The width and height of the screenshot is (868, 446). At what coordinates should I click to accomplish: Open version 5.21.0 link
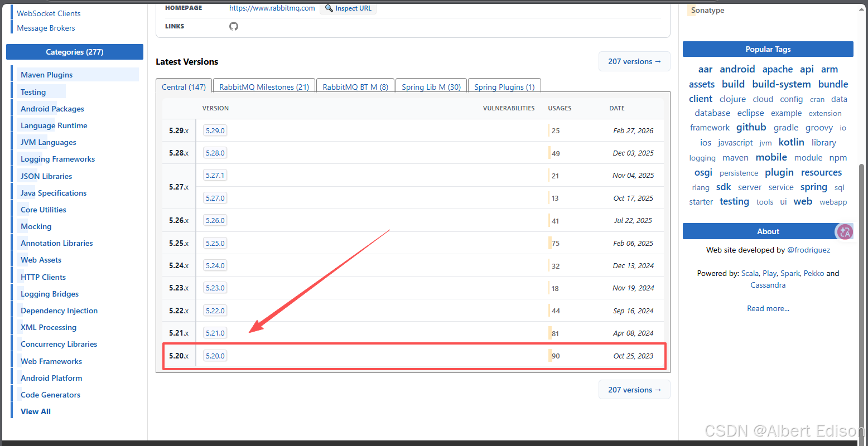pos(215,333)
